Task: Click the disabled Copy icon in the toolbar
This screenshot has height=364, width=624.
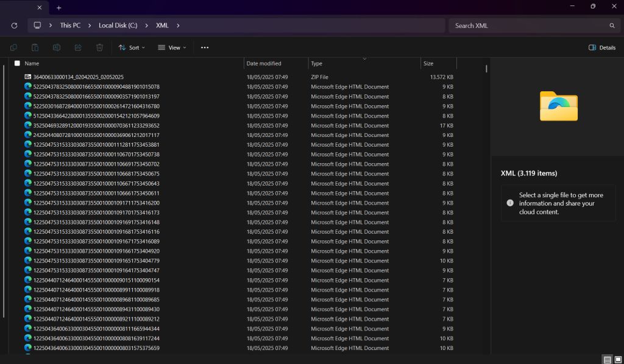Action: (x=13, y=47)
